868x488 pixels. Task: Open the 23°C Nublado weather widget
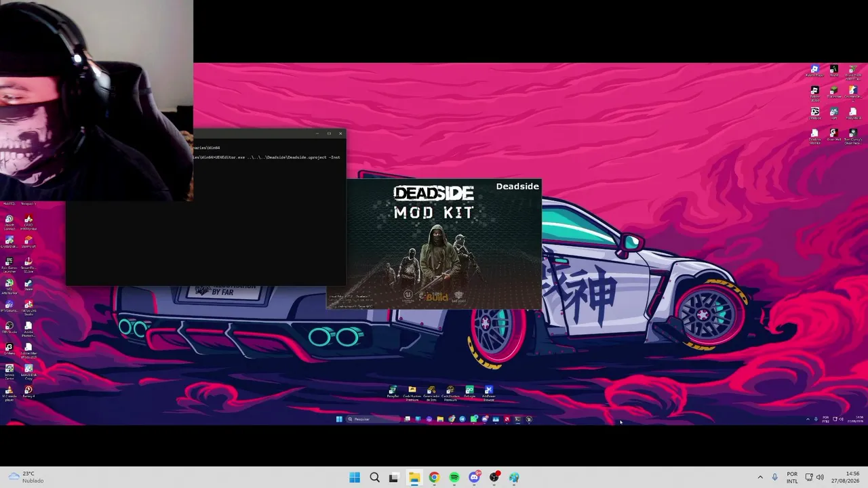click(x=25, y=477)
